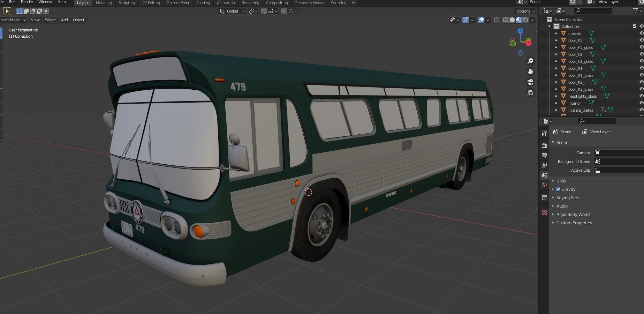Screen dimensions: 644x314
Task: Switch to Rendered viewport shading
Action: [x=525, y=20]
